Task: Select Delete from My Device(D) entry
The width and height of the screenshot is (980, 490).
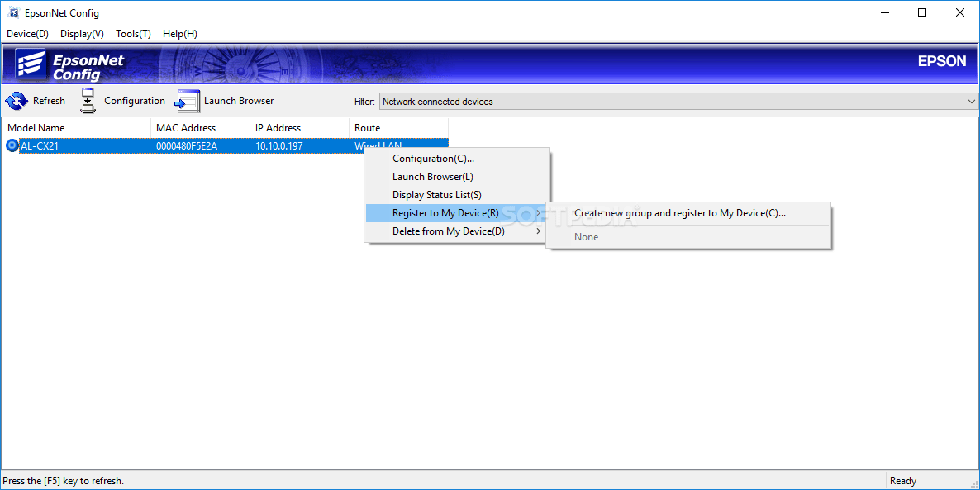Action: [x=458, y=231]
